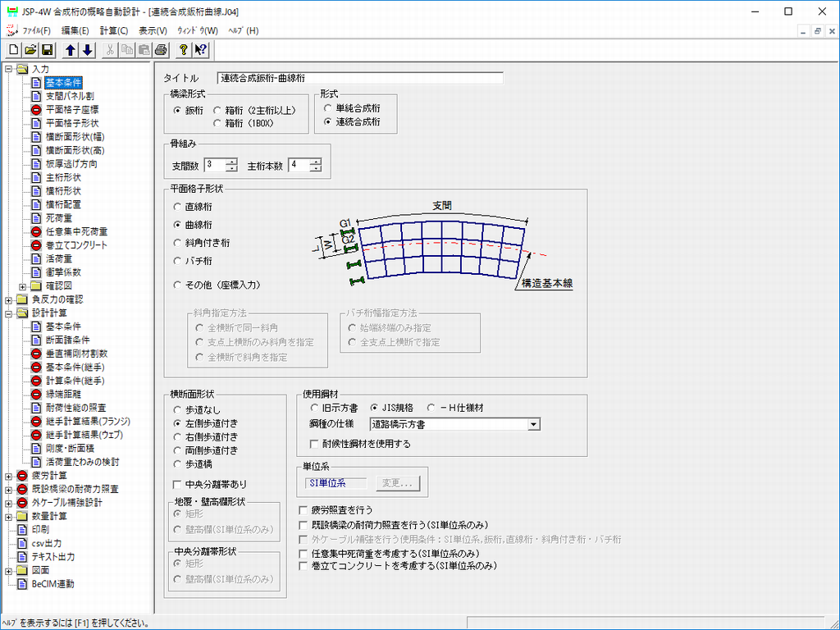This screenshot has height=630, width=840.
Task: Open the 計算(C) menu
Action: pyautogui.click(x=114, y=30)
